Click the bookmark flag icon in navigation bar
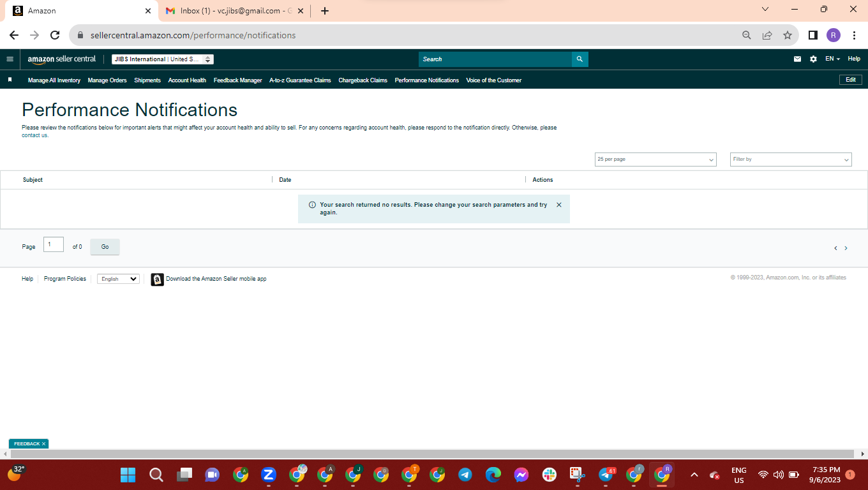 pyautogui.click(x=10, y=80)
